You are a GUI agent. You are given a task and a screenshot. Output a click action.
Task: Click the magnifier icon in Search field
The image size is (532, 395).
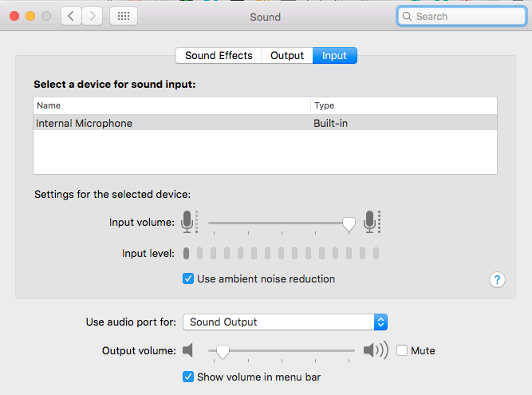[407, 16]
